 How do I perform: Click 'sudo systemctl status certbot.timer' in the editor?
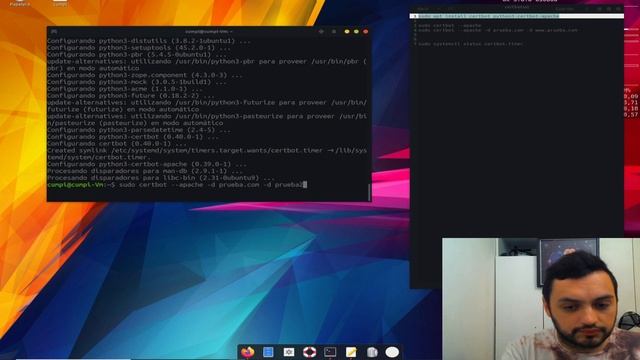(470, 44)
